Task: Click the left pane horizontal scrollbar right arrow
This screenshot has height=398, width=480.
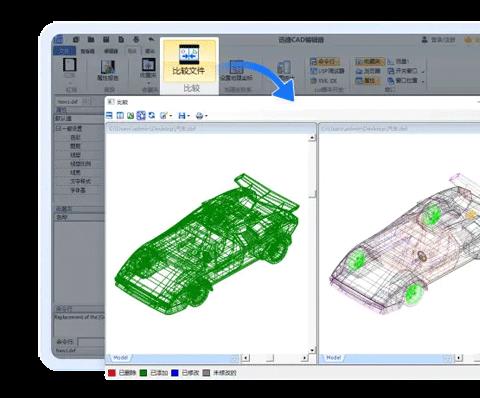Action: (x=304, y=358)
